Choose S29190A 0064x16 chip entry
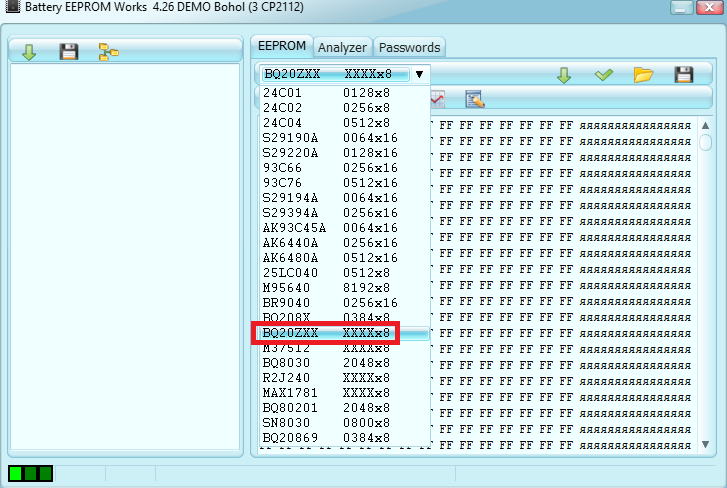 pos(344,138)
